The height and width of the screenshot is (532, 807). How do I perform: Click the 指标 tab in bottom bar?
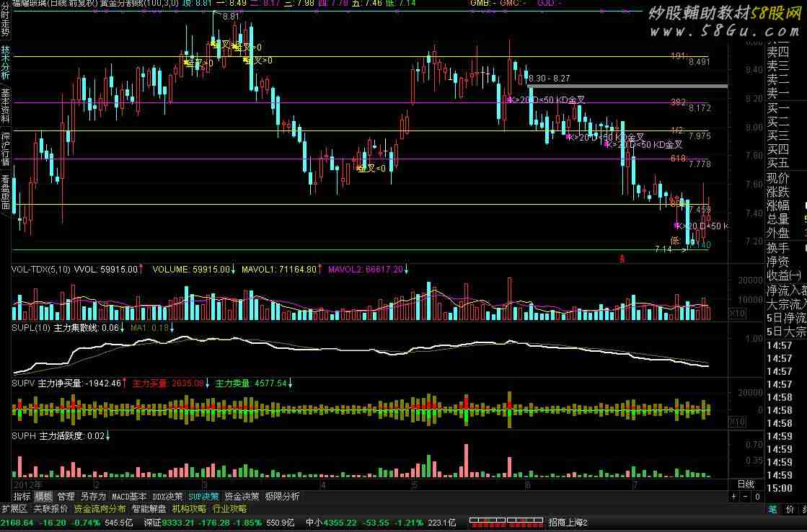(22, 497)
